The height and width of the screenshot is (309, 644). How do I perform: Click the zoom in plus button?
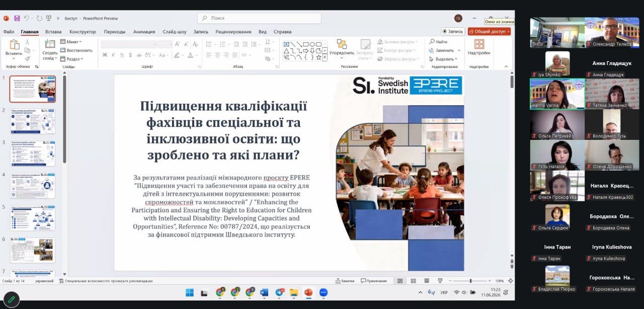pyautogui.click(x=490, y=281)
